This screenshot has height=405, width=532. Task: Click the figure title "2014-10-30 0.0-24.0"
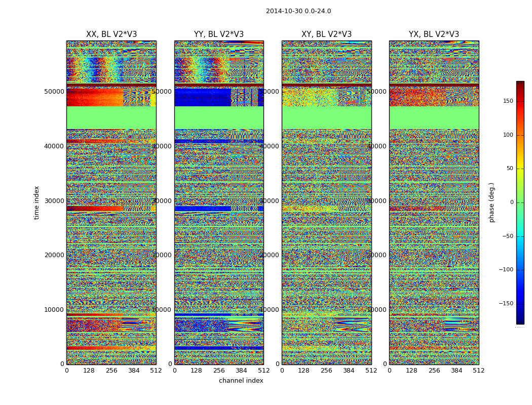point(298,11)
